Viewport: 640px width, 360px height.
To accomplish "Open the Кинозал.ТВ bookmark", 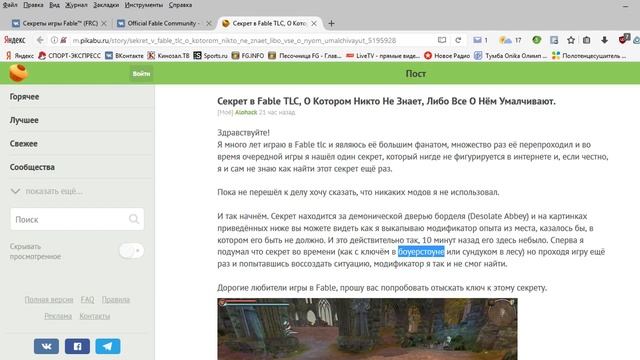I will point(168,56).
